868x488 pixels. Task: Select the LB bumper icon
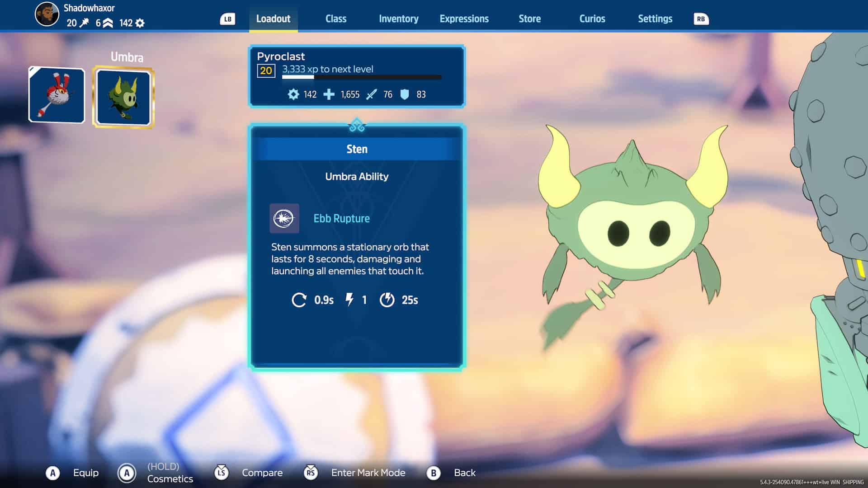[227, 19]
